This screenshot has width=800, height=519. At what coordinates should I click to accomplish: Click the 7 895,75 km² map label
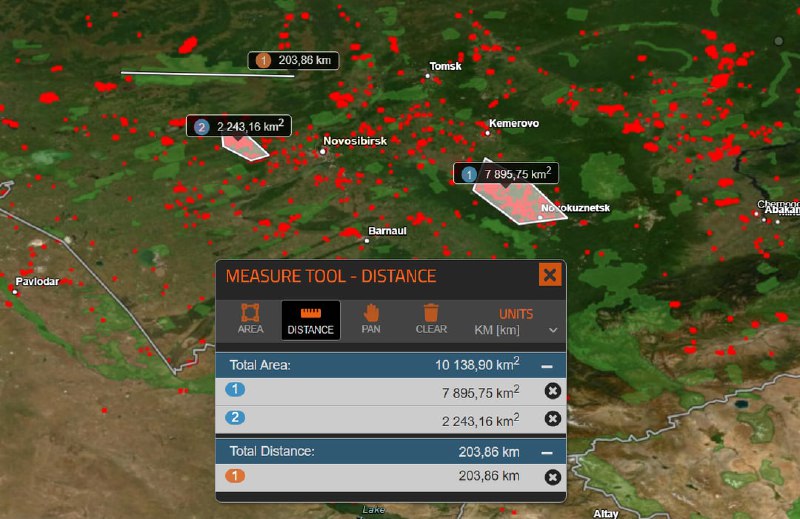(506, 174)
